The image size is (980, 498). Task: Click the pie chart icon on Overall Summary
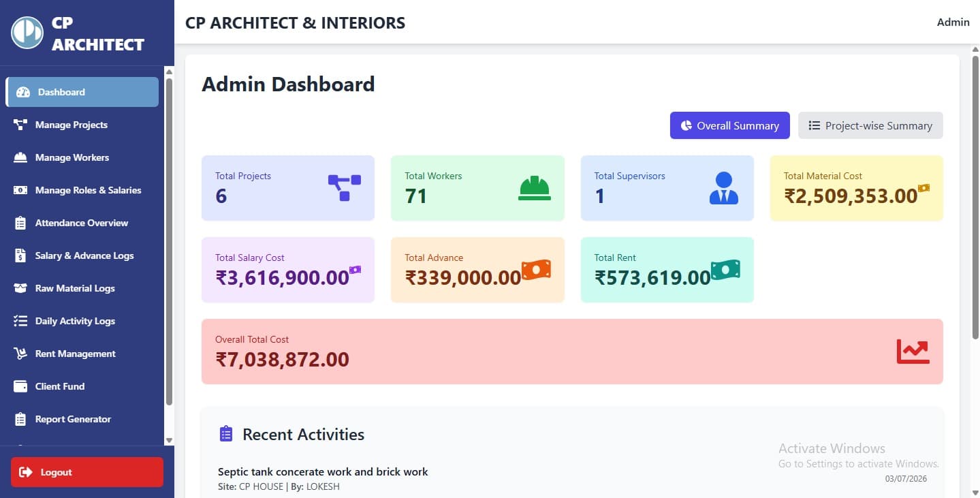[686, 125]
